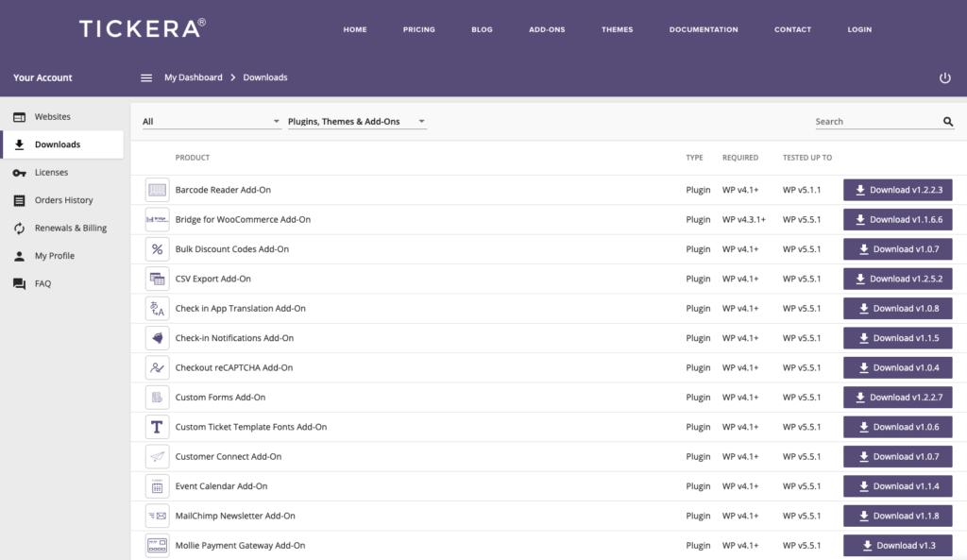Viewport: 967px width, 560px height.
Task: Navigate to the PRICING menu item
Action: click(x=418, y=29)
